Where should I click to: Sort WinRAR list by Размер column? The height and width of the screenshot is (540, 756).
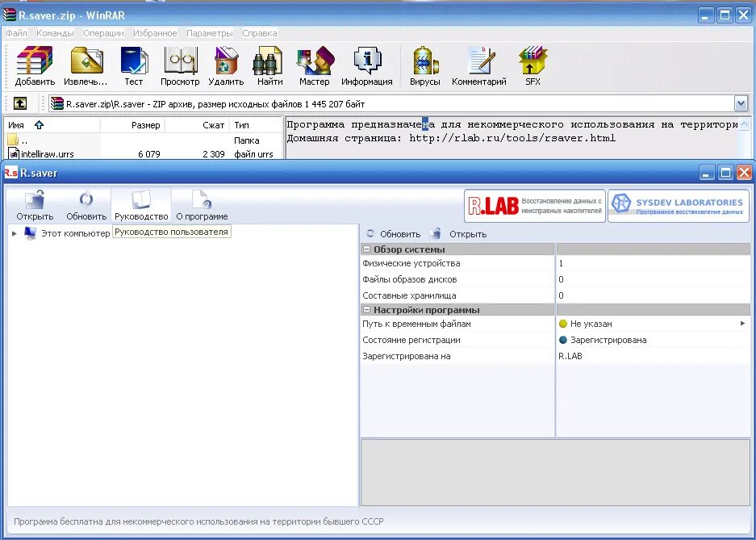(x=132, y=125)
